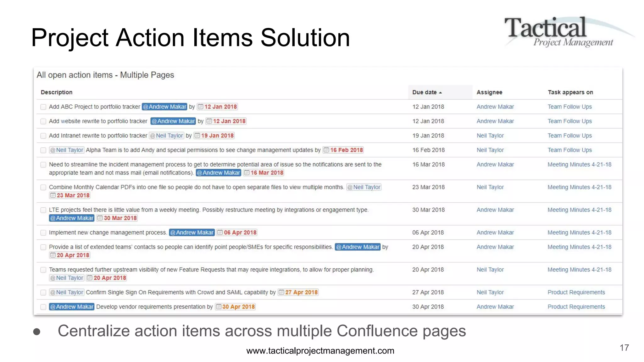Click the calendar icon beside red 12 Jan 2018 in website rewrite row
The image size is (644, 362).
click(x=209, y=121)
